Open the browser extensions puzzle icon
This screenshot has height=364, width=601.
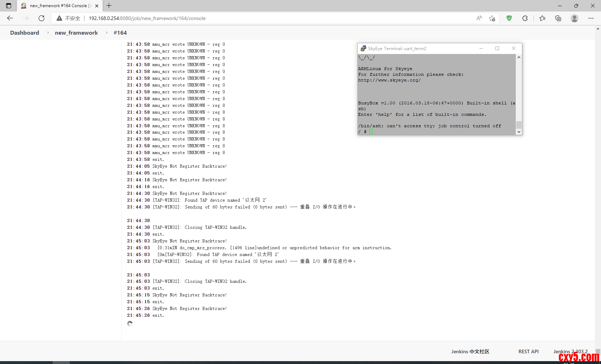[x=525, y=18]
